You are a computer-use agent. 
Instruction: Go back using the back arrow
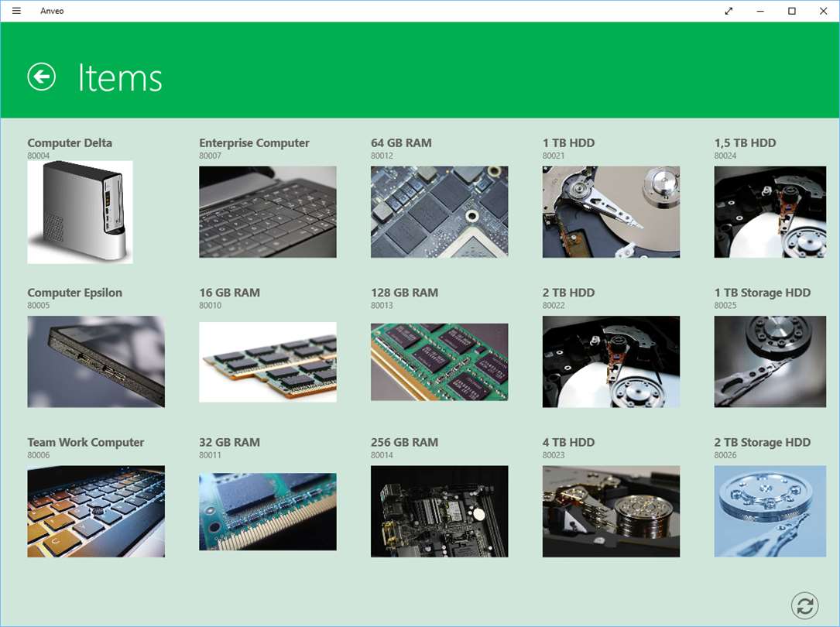pyautogui.click(x=41, y=77)
